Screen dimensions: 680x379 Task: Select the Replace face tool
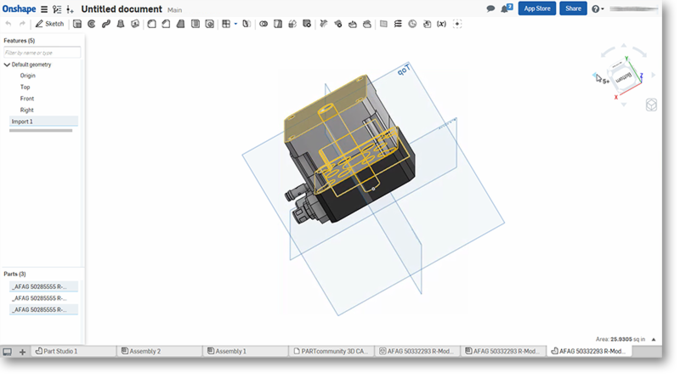click(x=367, y=24)
